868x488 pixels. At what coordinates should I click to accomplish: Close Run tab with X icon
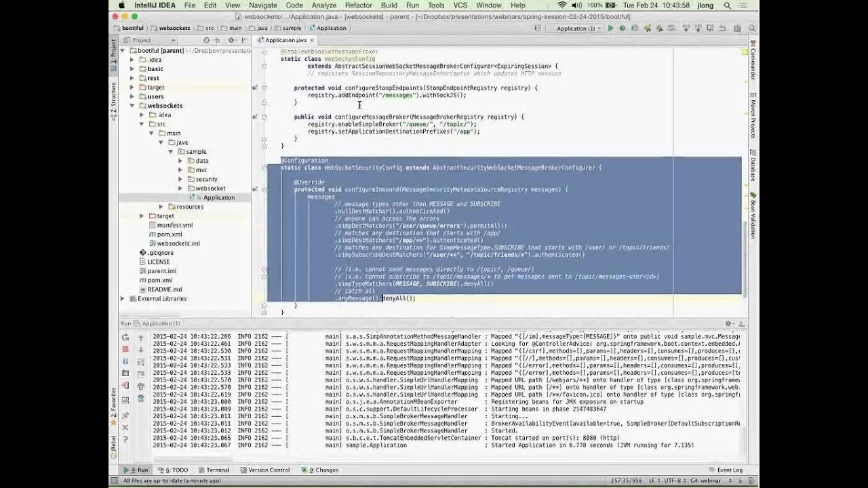(125, 428)
